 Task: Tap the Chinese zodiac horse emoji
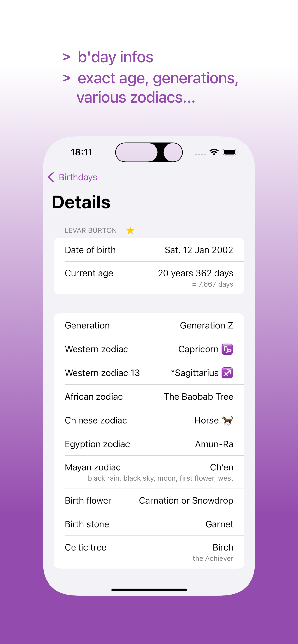pyautogui.click(x=227, y=420)
